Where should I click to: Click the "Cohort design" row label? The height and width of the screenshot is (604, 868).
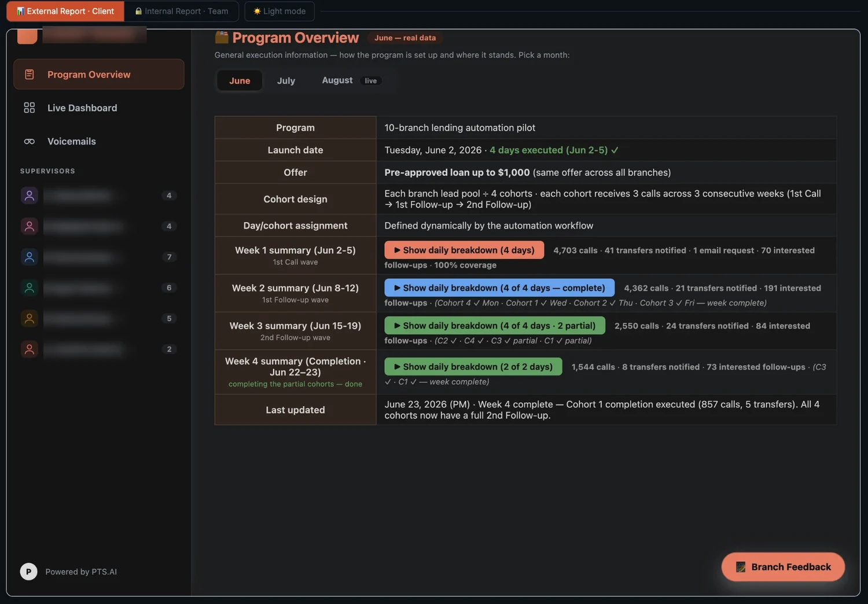pyautogui.click(x=295, y=199)
